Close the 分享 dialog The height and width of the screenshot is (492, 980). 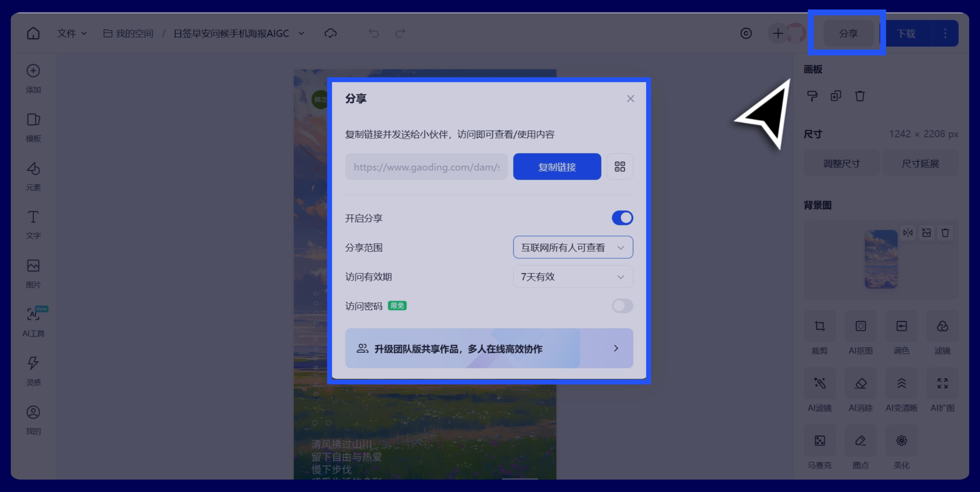[x=630, y=99]
